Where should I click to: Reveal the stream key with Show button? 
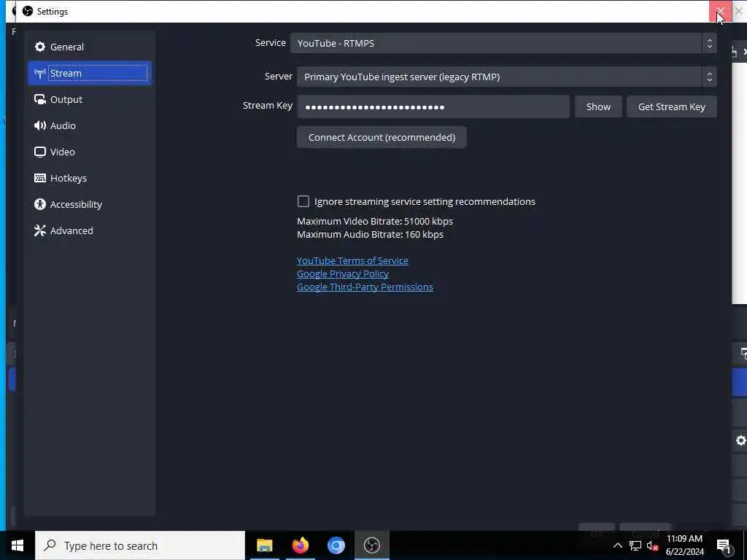pyautogui.click(x=598, y=106)
